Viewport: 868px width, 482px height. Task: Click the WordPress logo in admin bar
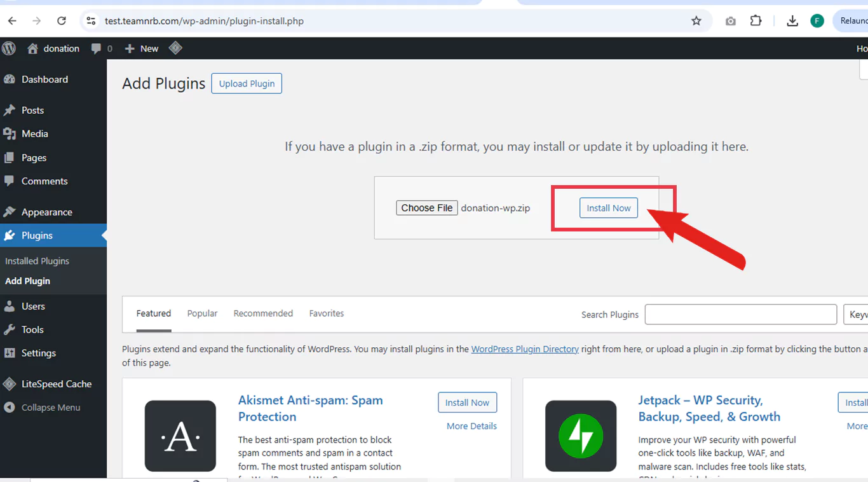point(9,48)
